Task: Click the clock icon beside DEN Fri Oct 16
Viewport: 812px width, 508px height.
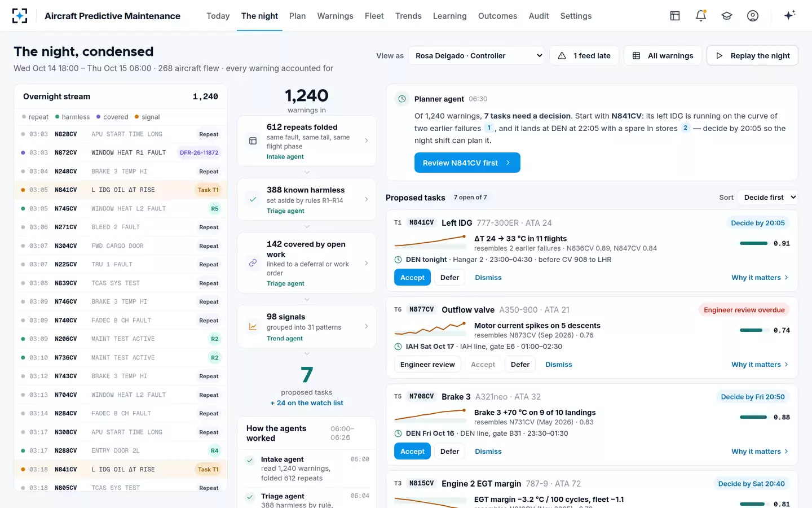Action: [398, 433]
